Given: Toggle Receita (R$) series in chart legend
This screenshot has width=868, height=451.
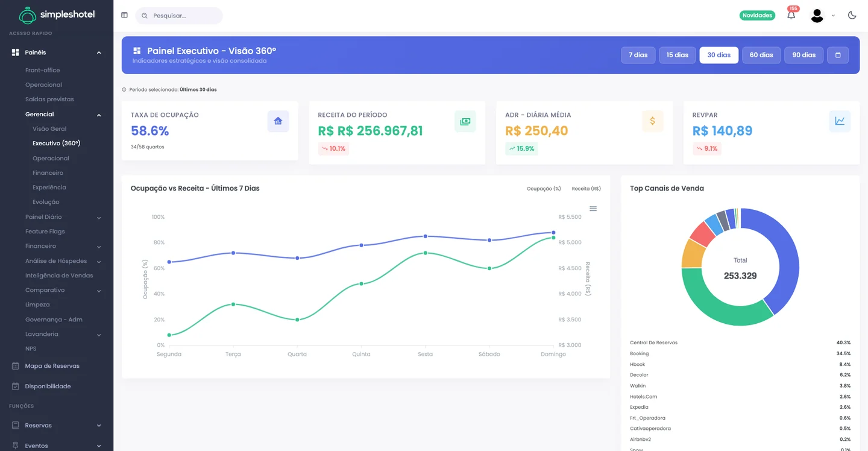Looking at the screenshot, I should pyautogui.click(x=587, y=189).
